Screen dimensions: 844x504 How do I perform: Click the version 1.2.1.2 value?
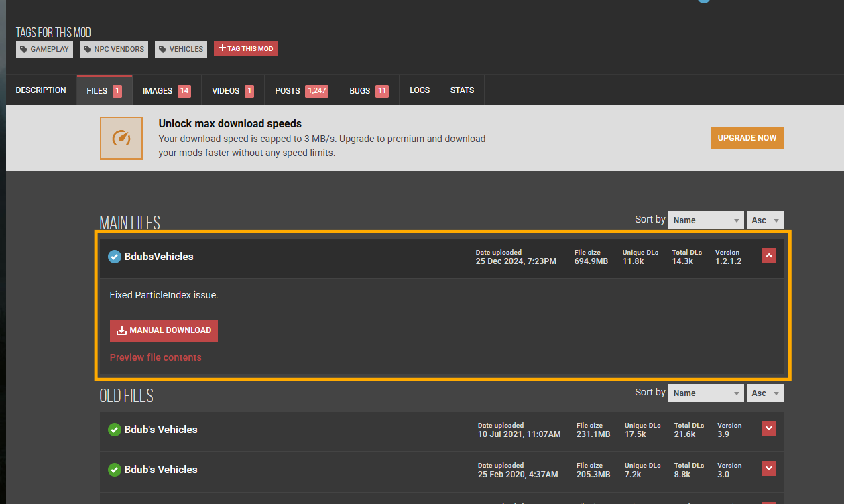pyautogui.click(x=729, y=261)
